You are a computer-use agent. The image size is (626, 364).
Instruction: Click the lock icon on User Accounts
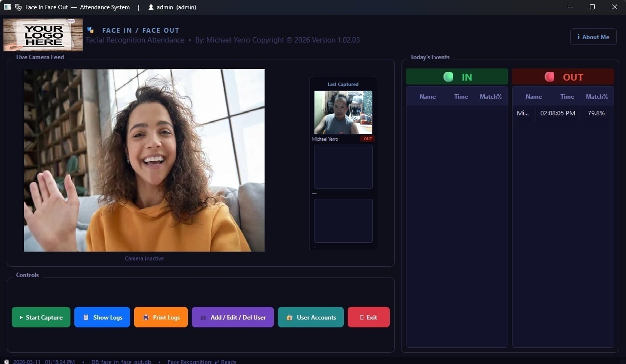(290, 318)
